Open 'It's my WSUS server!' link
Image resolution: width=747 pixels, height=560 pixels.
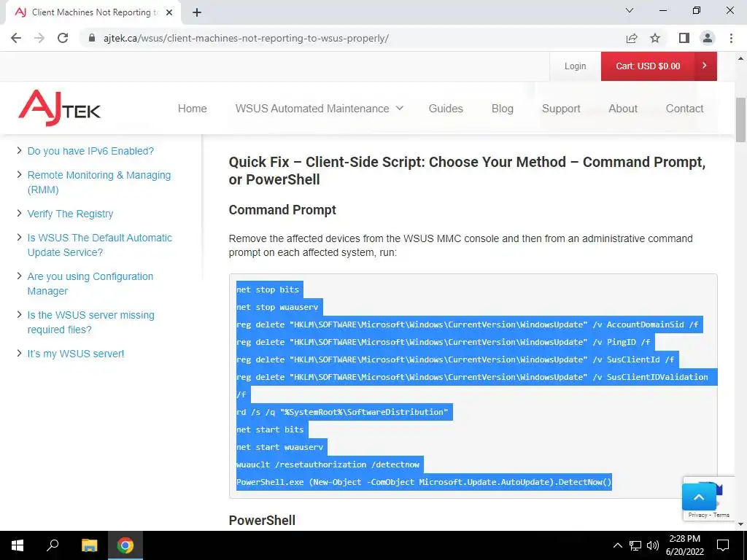point(76,354)
